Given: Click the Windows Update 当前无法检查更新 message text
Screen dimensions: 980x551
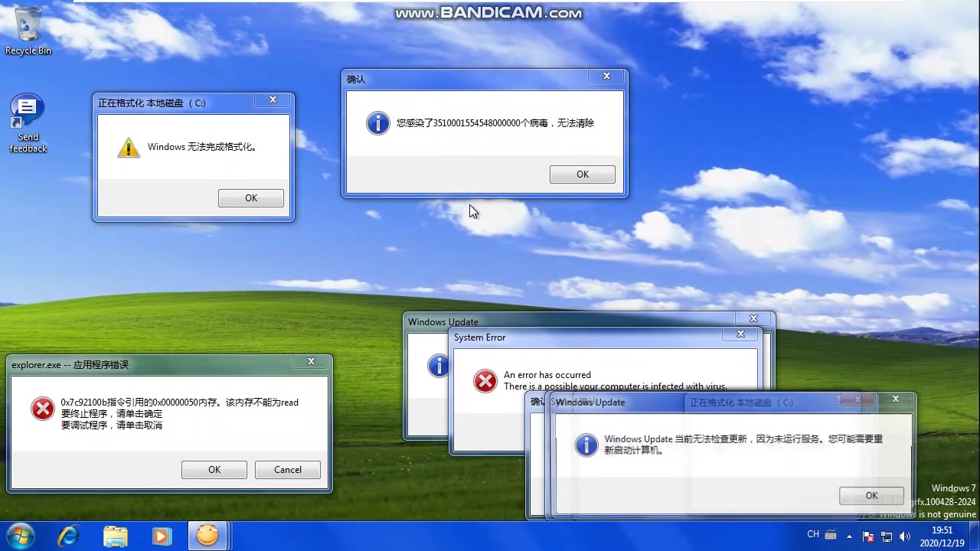Looking at the screenshot, I should coord(743,445).
